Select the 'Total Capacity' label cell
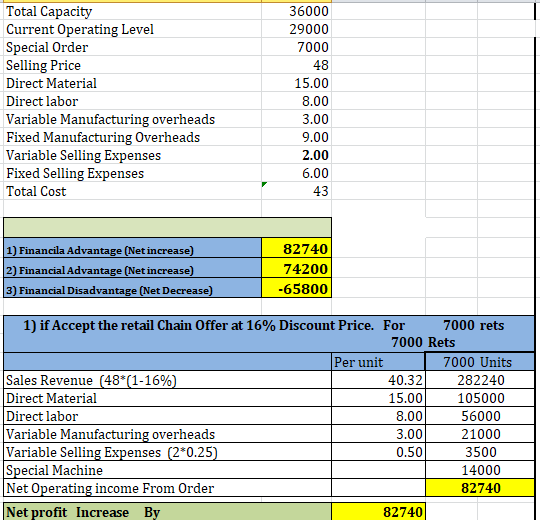The height and width of the screenshot is (520, 540). (x=132, y=11)
